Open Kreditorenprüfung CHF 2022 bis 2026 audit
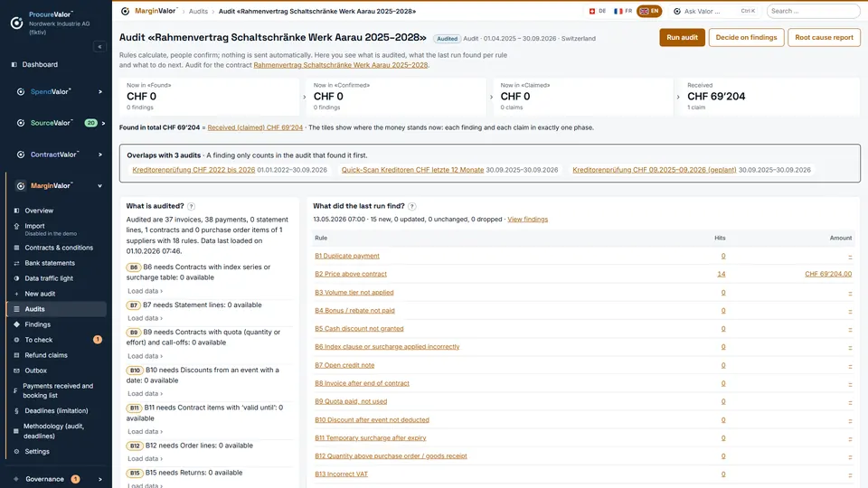The image size is (868, 488). coord(193,171)
